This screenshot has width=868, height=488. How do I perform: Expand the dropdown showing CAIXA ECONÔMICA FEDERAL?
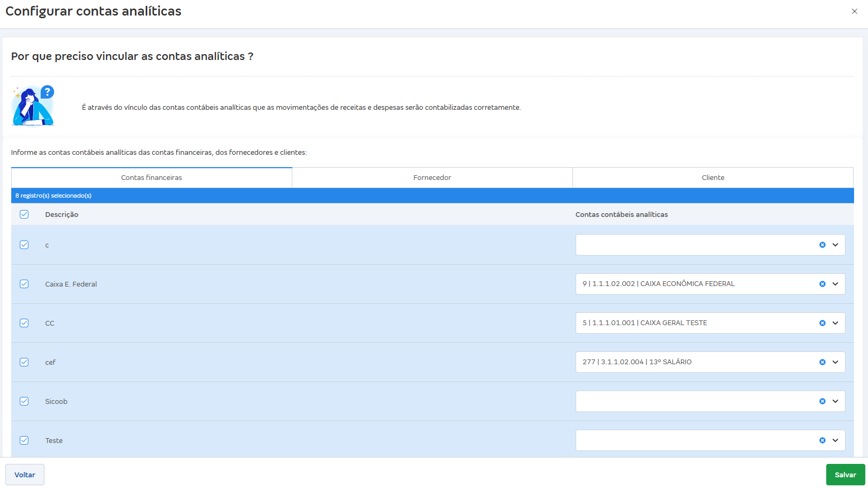tap(835, 283)
